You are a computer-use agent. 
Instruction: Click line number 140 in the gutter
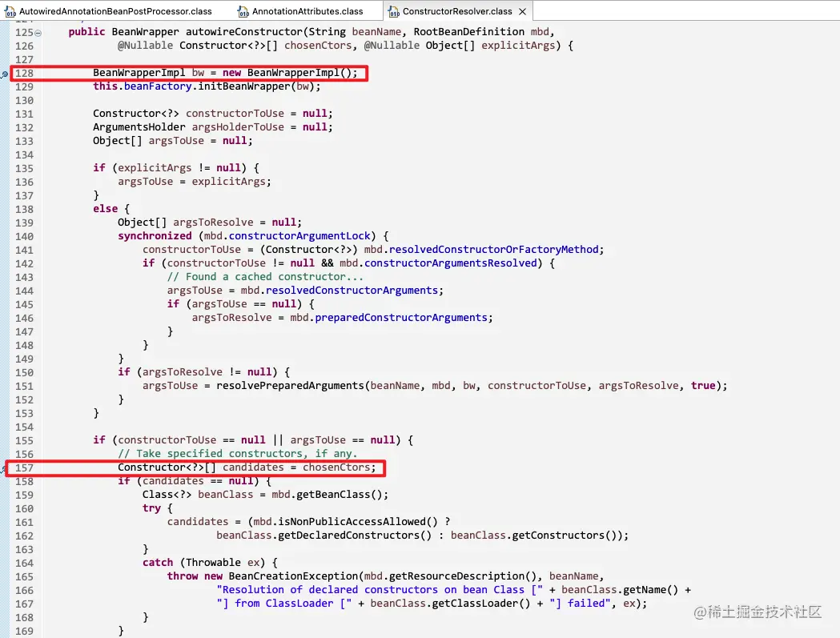[x=24, y=237]
